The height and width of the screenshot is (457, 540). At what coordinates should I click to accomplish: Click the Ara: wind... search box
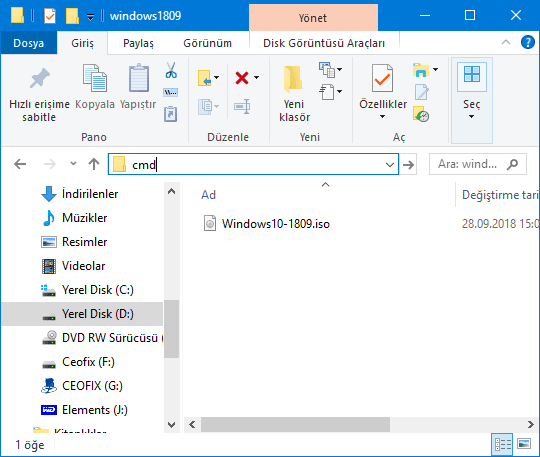[x=478, y=164]
